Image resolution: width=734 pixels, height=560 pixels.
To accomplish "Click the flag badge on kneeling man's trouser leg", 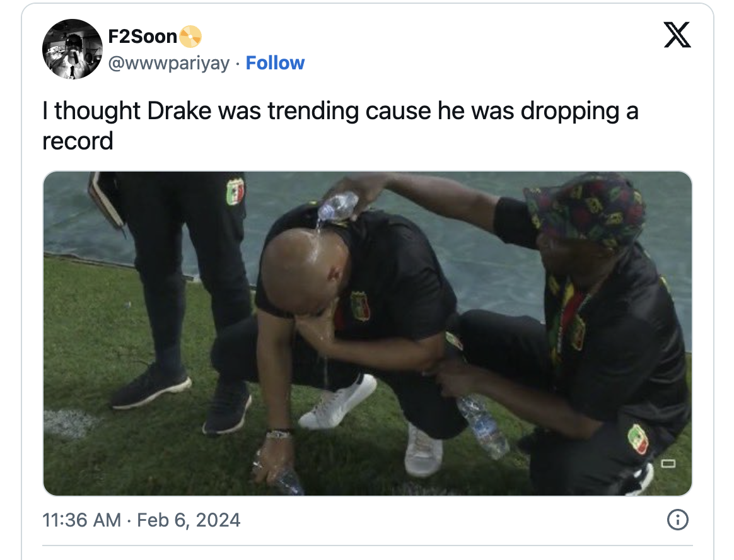I will (x=638, y=438).
